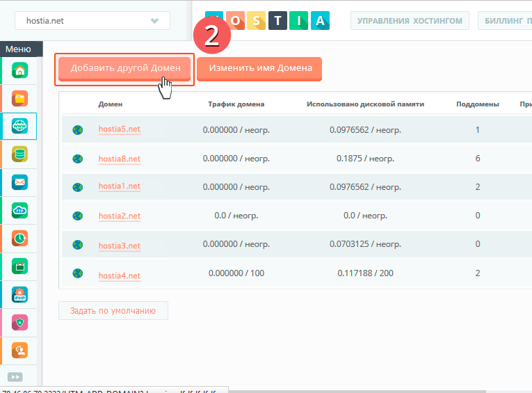532x393 pixels.
Task: Click the Изменить имя Домена button
Action: pyautogui.click(x=259, y=69)
